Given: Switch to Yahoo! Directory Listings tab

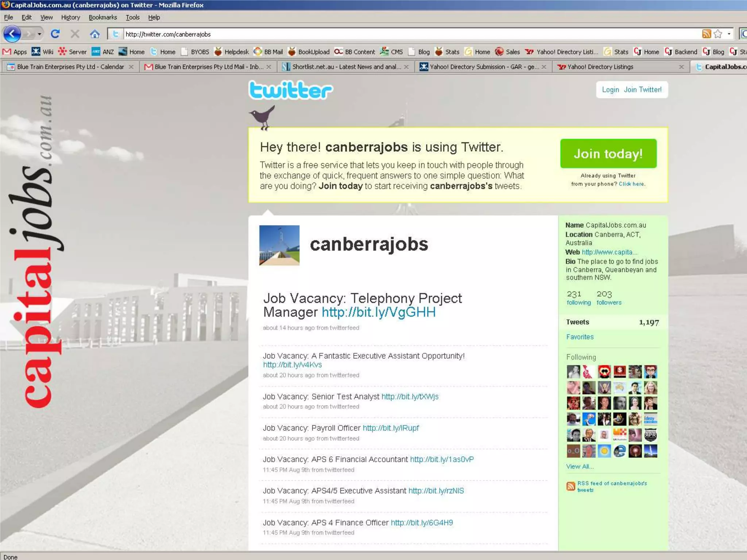Looking at the screenshot, I should tap(600, 67).
